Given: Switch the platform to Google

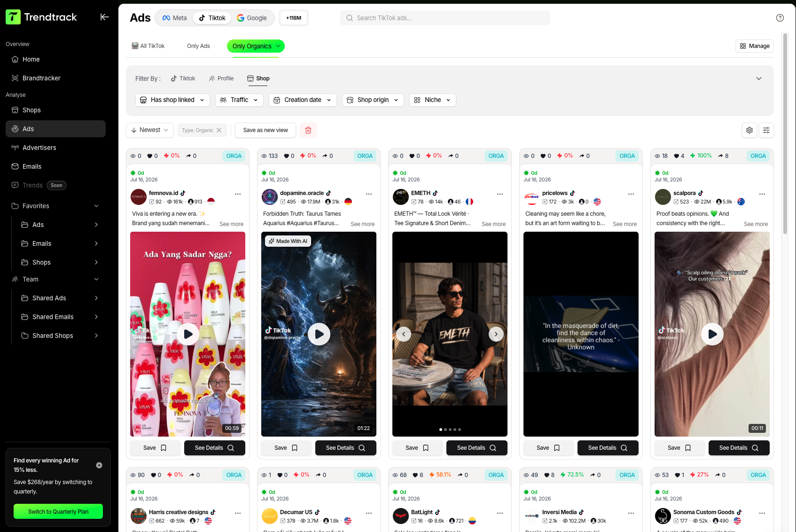Looking at the screenshot, I should (252, 18).
